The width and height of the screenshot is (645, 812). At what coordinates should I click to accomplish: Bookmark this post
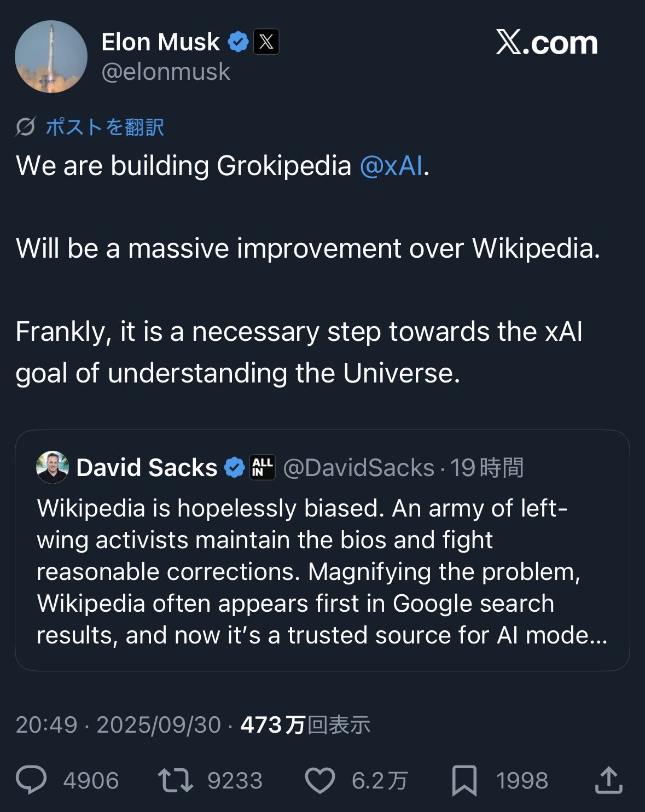pyautogui.click(x=464, y=780)
